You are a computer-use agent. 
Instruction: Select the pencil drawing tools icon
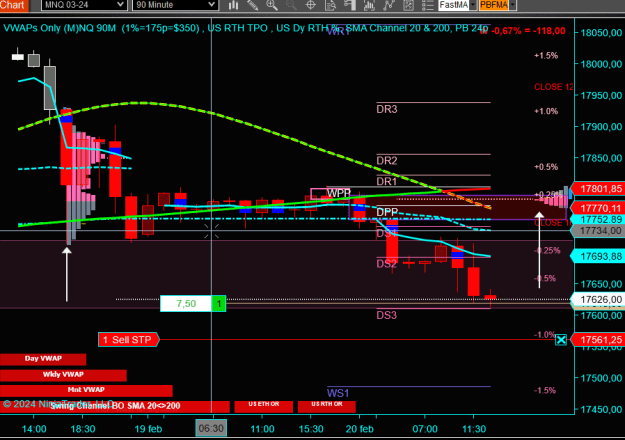252,5
